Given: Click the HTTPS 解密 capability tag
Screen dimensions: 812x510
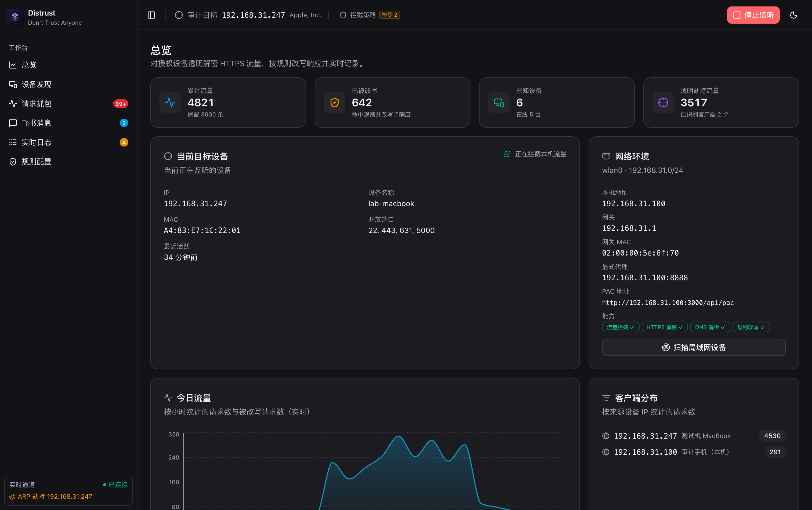Looking at the screenshot, I should pos(665,327).
